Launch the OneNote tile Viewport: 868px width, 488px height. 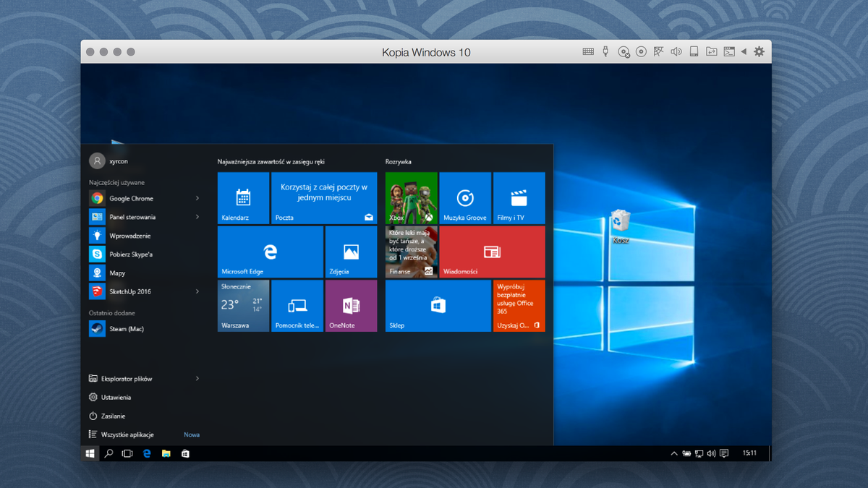[351, 306]
